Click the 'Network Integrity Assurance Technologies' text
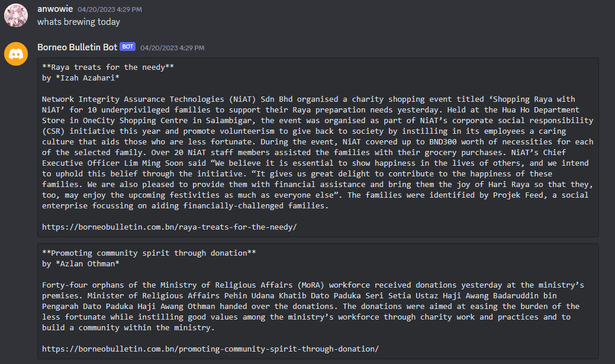Screen dimensions: 615x364 (133, 99)
